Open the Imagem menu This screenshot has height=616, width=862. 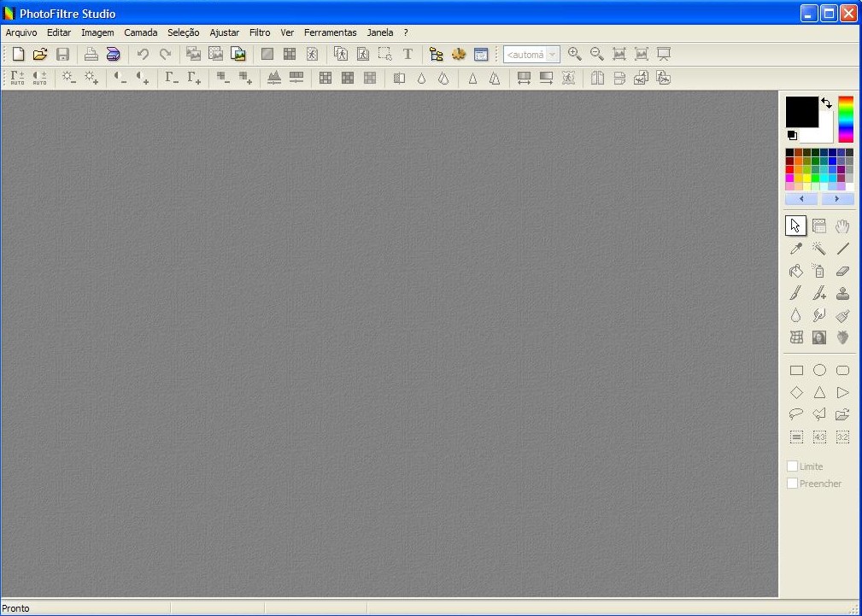97,32
